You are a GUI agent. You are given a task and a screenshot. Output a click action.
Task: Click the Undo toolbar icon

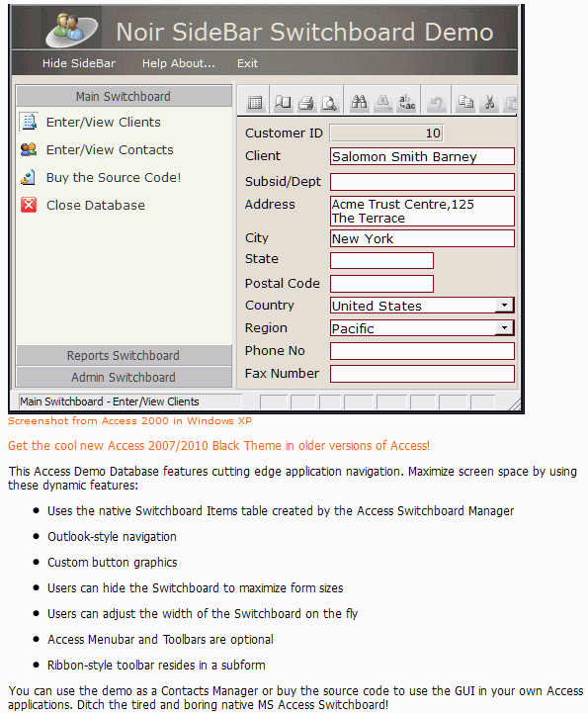point(436,103)
